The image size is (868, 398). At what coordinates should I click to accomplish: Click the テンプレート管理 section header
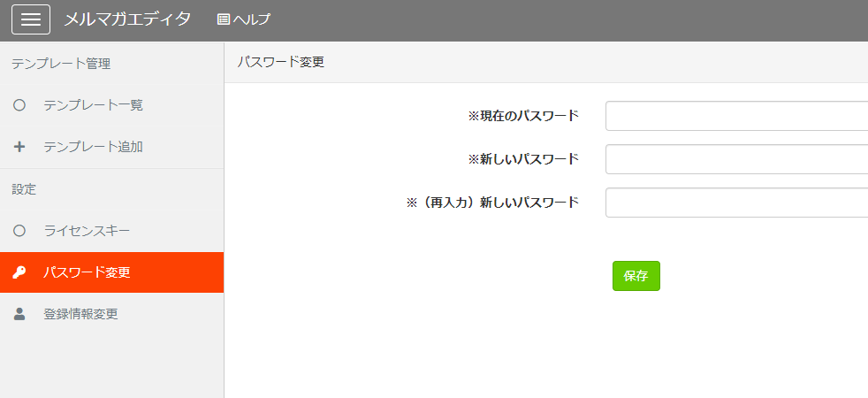coord(61,65)
